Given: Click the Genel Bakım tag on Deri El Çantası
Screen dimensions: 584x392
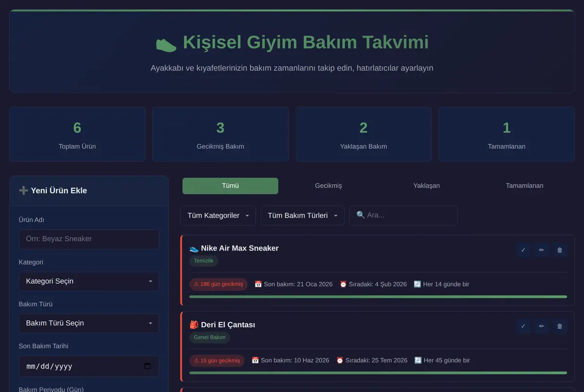Looking at the screenshot, I should 210,338.
